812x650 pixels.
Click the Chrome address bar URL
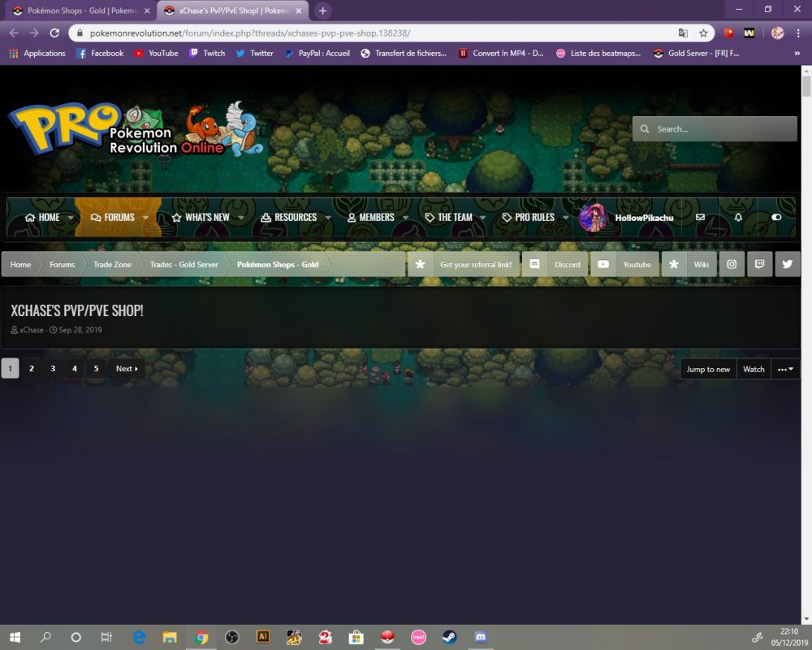tap(250, 33)
